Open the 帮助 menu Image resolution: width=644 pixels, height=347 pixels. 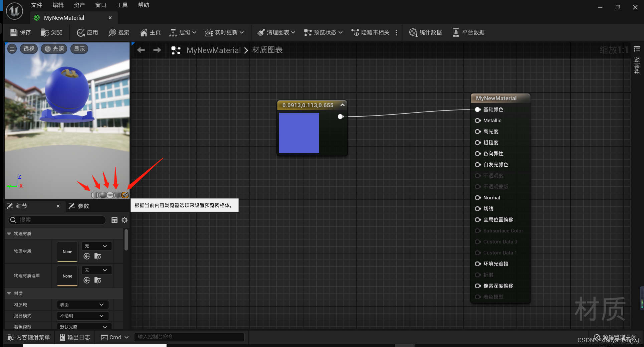144,5
